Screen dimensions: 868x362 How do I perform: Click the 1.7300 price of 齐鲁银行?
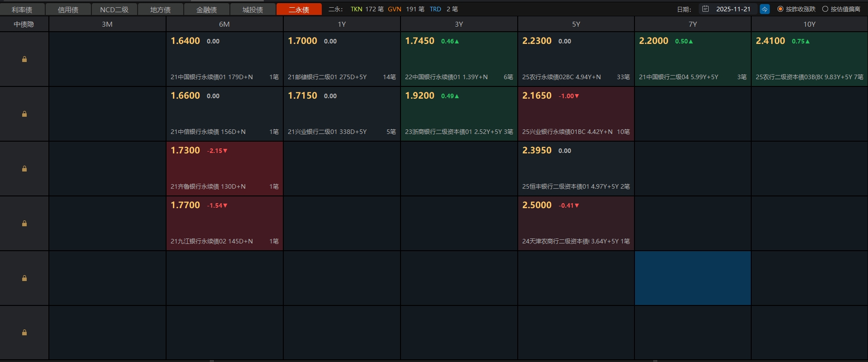coord(185,150)
